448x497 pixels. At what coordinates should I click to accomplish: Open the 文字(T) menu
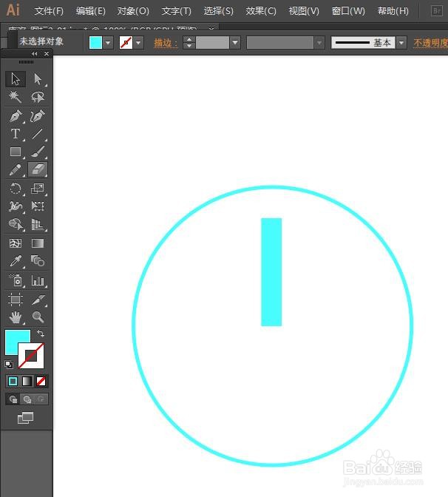tap(177, 11)
